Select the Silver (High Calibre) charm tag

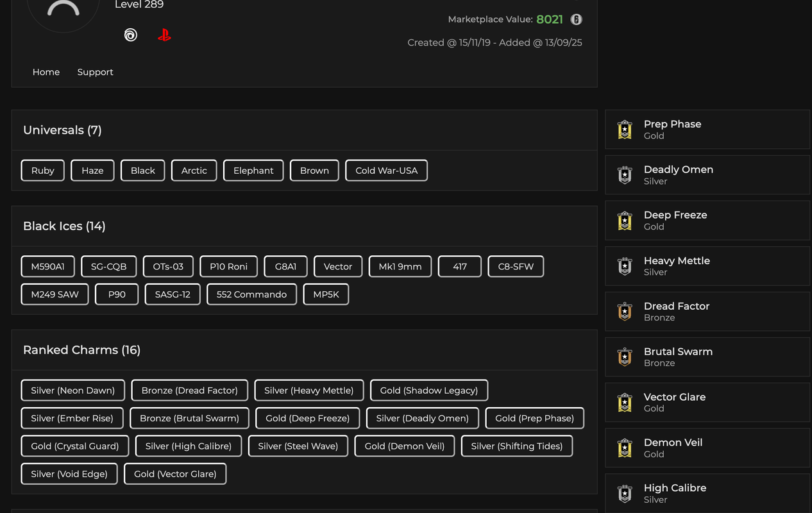pyautogui.click(x=189, y=446)
